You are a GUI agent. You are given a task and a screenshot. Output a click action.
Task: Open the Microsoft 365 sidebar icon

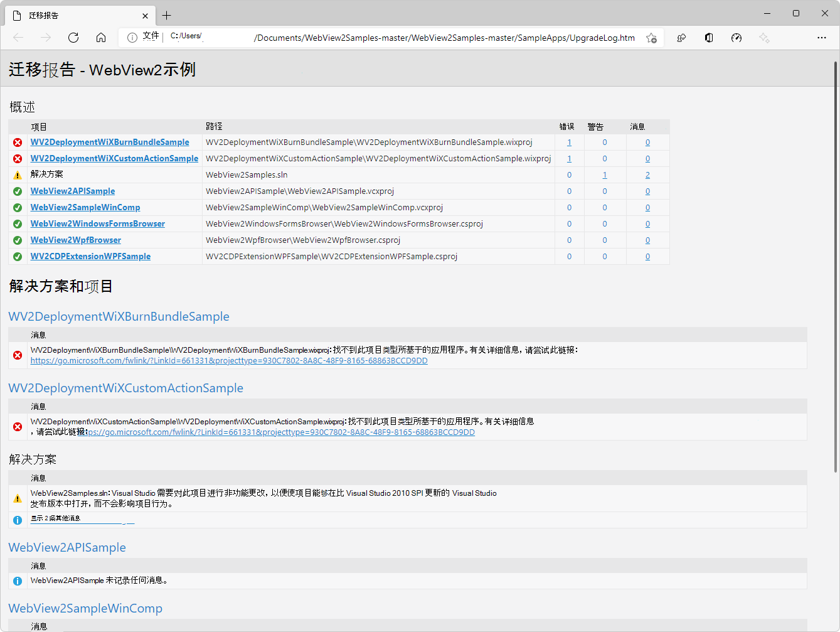708,38
